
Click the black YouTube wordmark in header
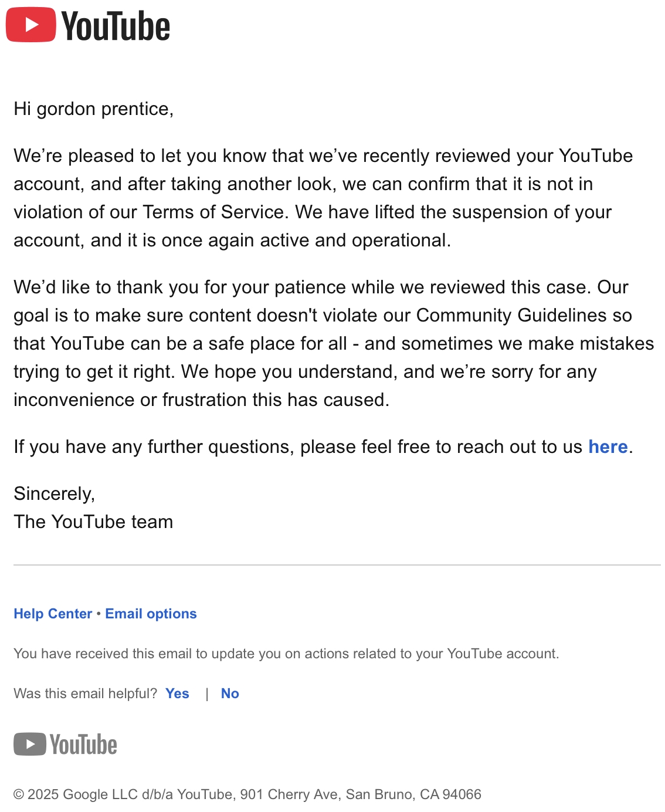coord(116,26)
